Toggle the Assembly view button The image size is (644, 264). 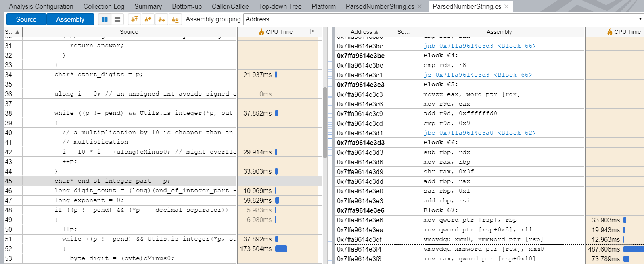pos(70,19)
